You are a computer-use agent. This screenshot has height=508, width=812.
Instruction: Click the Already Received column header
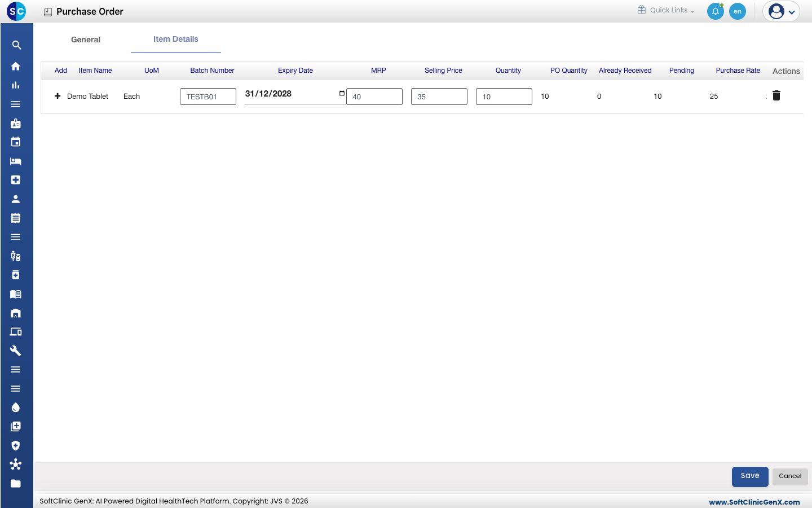625,71
